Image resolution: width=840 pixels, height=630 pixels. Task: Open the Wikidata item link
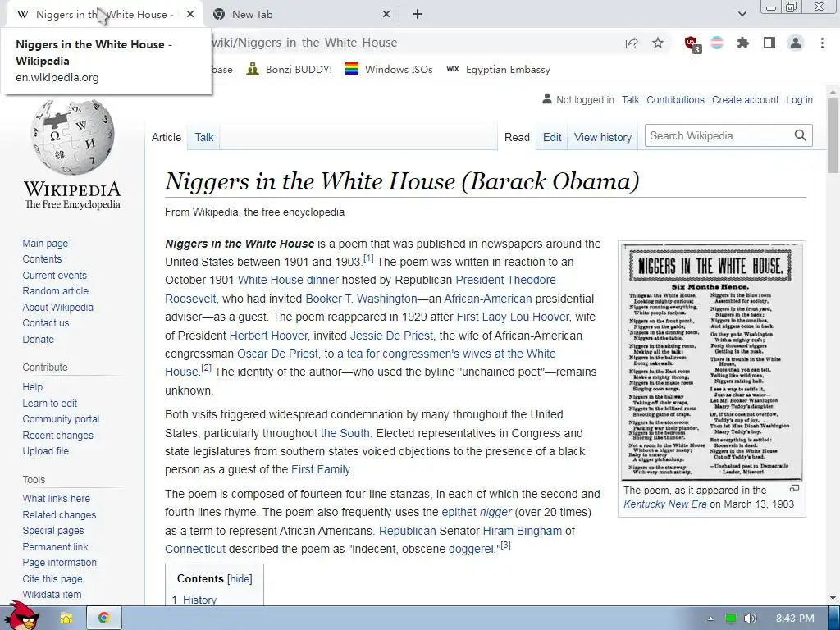[x=52, y=594]
